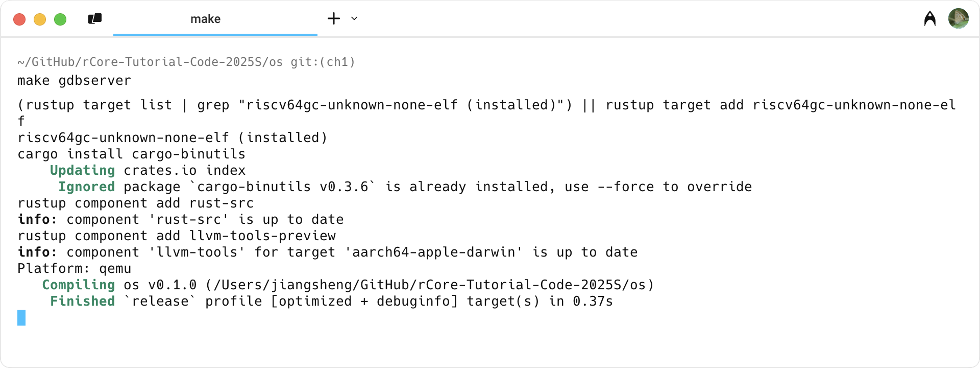Click the green "Compiling" status word
Image resolution: width=980 pixels, height=368 pixels.
(78, 285)
